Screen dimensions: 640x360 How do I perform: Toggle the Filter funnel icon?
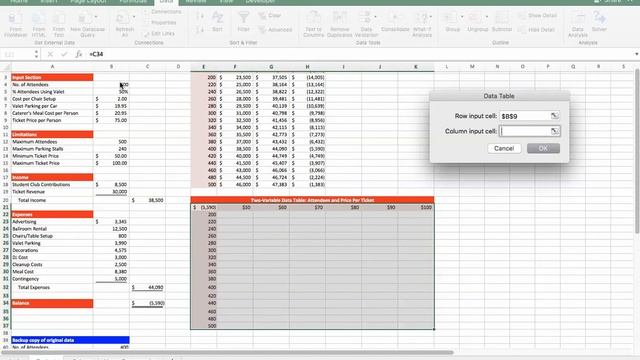[244, 22]
